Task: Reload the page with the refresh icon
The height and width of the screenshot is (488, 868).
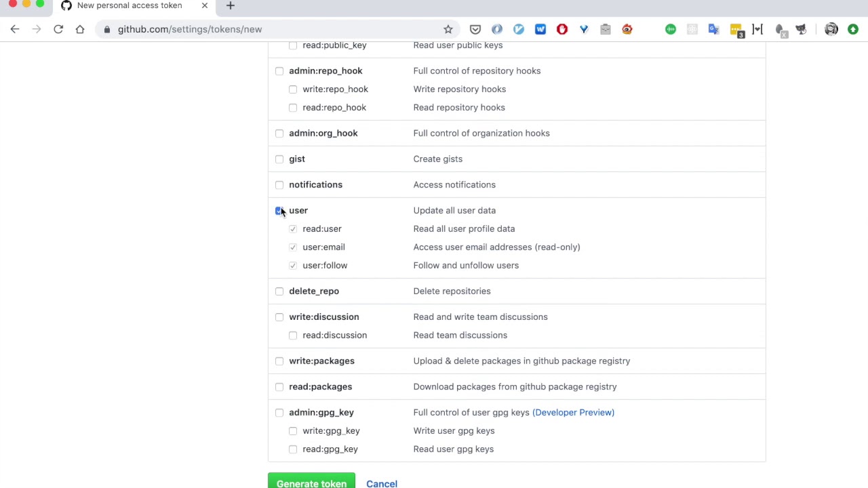Action: [x=58, y=29]
